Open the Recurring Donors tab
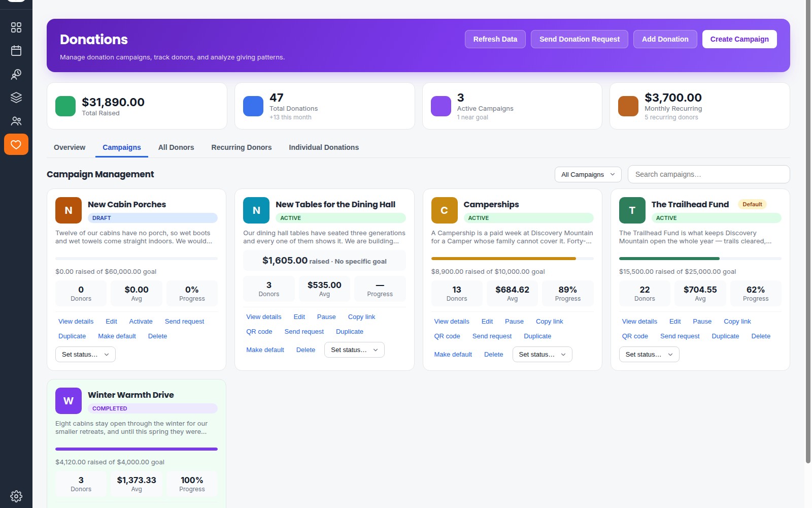812x508 pixels. (x=242, y=147)
